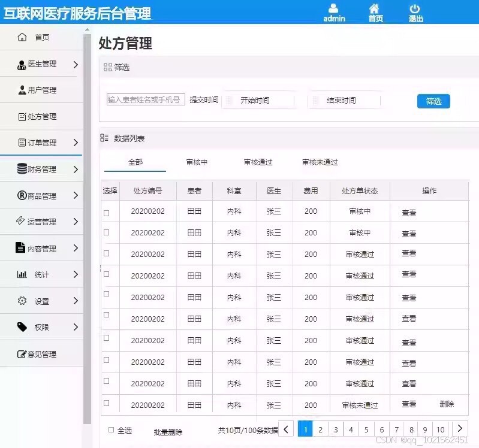
Task: Click the next page arrow
Action: coord(459,428)
